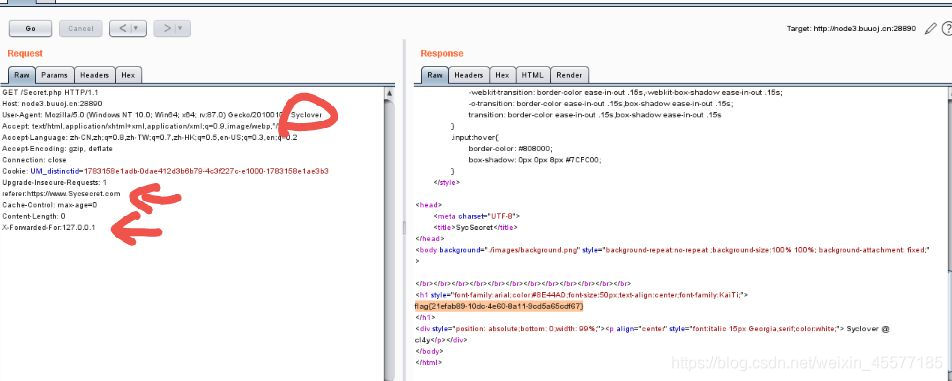Click the highlighted flag text in response

499,306
